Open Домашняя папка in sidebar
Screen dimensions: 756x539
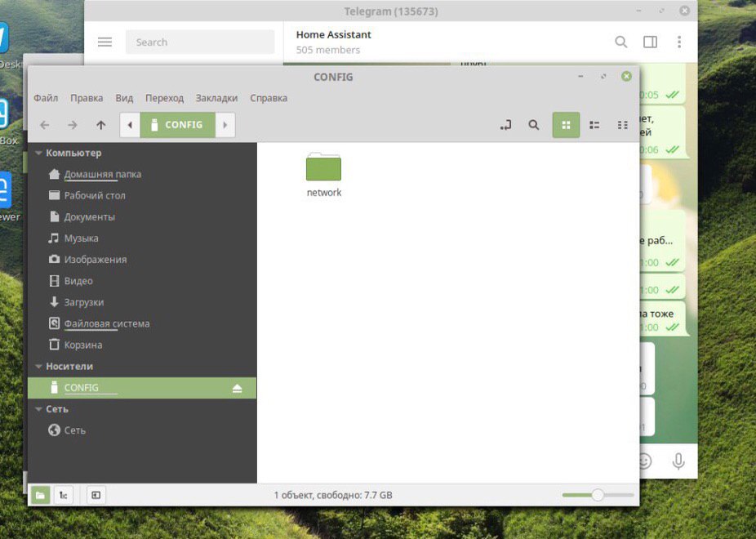tap(142, 174)
